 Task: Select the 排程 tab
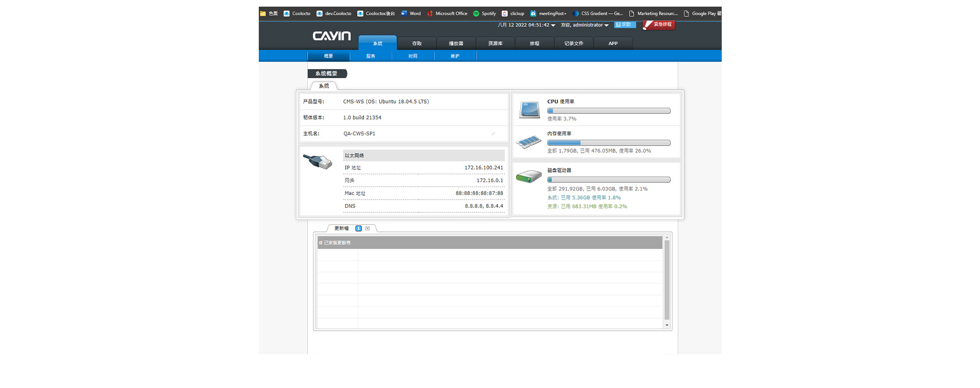[x=534, y=43]
